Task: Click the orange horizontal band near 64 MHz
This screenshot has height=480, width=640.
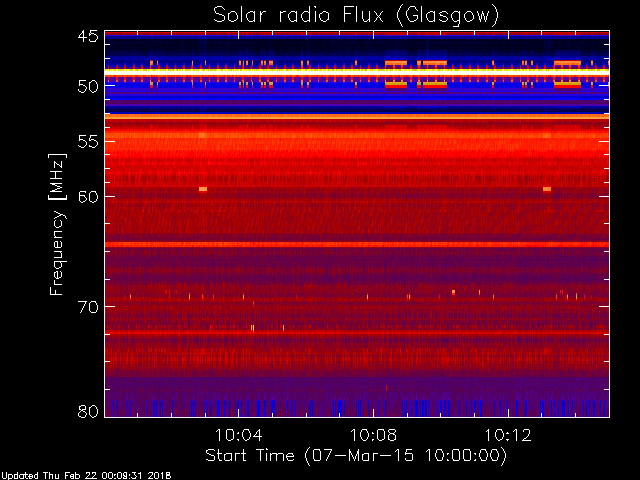Action: [x=357, y=244]
